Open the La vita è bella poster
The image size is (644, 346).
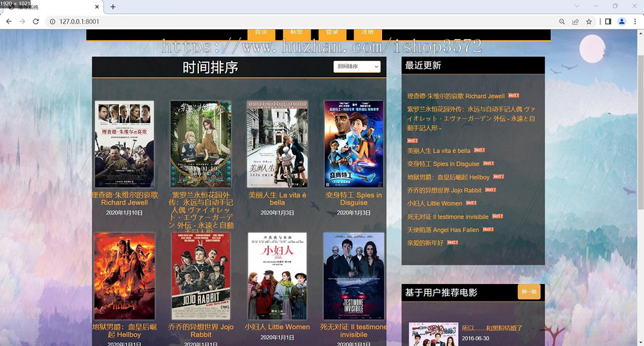277,144
